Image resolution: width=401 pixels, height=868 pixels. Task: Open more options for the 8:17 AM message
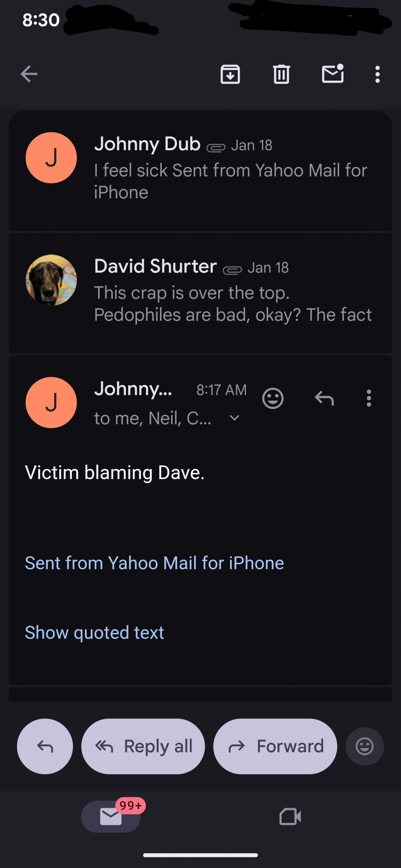[369, 398]
